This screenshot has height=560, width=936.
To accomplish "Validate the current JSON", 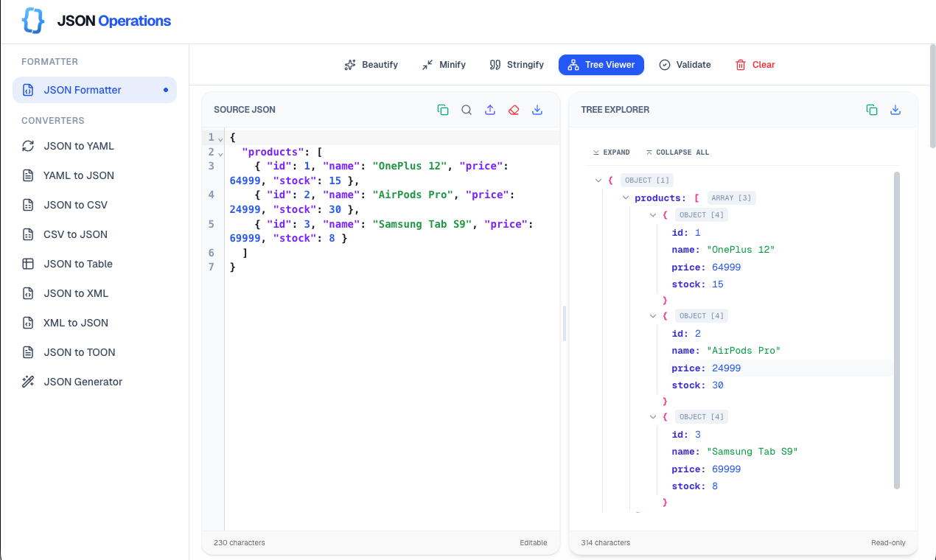I will click(685, 65).
